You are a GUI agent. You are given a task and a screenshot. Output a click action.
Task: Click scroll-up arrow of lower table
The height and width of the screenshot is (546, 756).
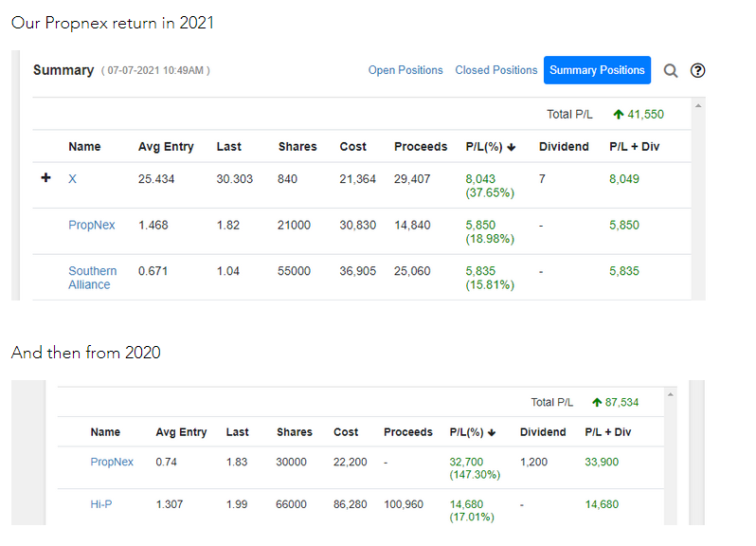670,394
